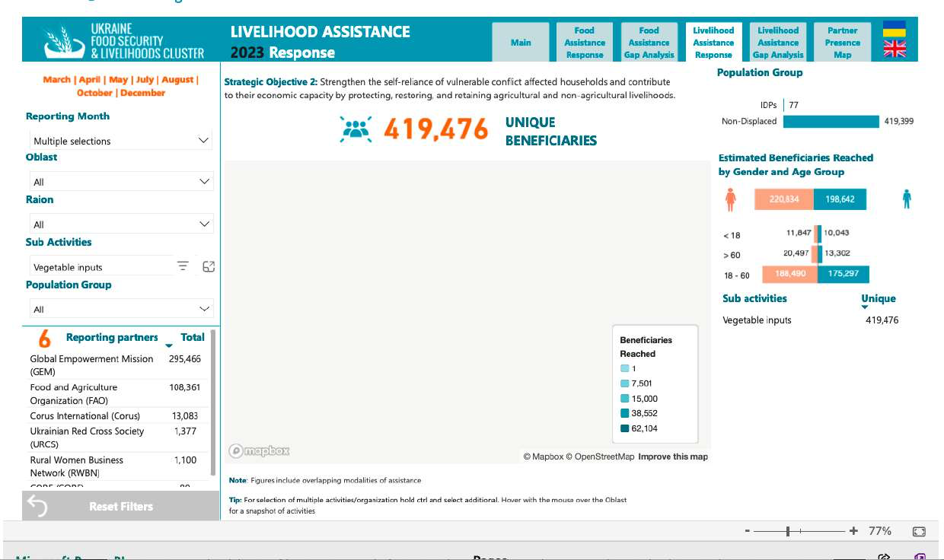This screenshot has width=944, height=560.
Task: Click the female total bar 220,834
Action: [x=784, y=199]
